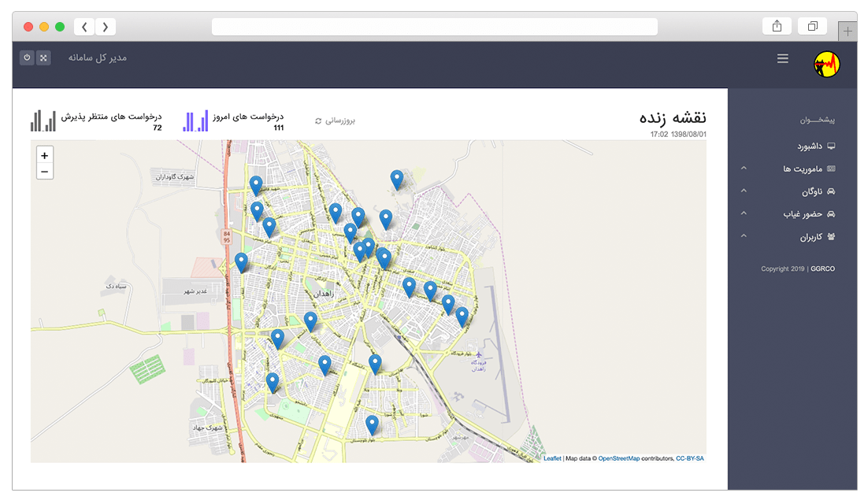
Task: Open the Leaflet attribution link
Action: [552, 458]
